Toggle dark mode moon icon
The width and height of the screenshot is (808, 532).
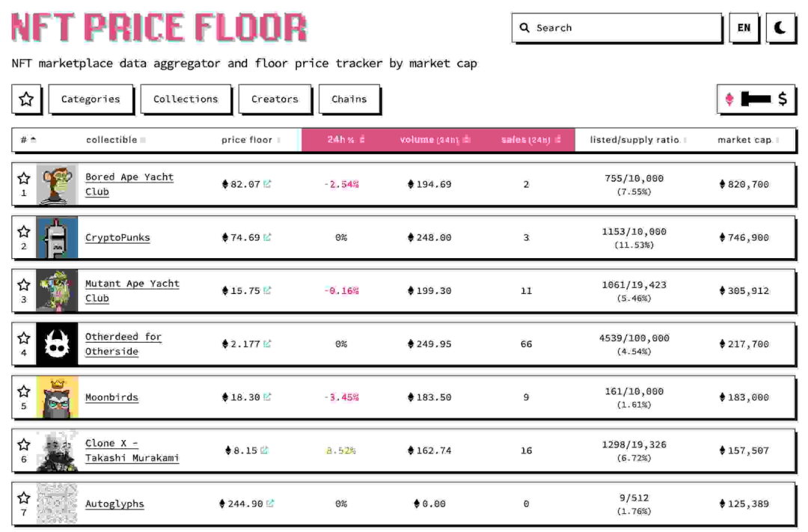[780, 28]
